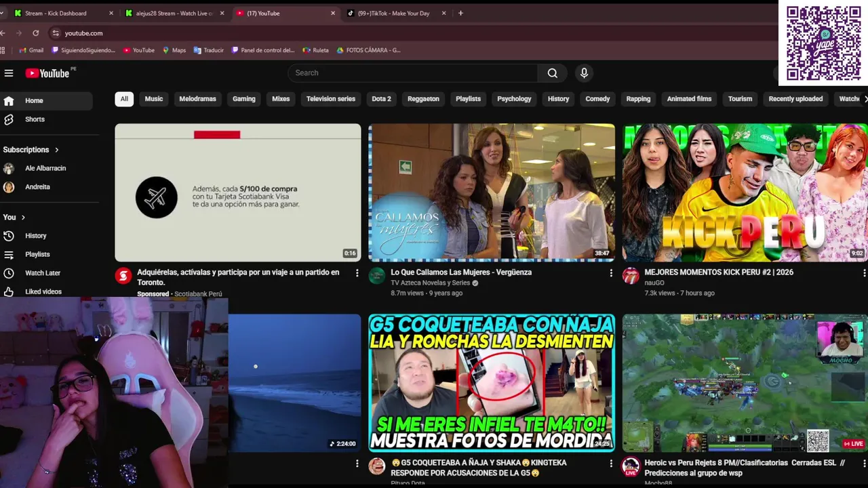Viewport: 868px width, 488px height.
Task: Open the Gmail bookmark
Action: 31,50
